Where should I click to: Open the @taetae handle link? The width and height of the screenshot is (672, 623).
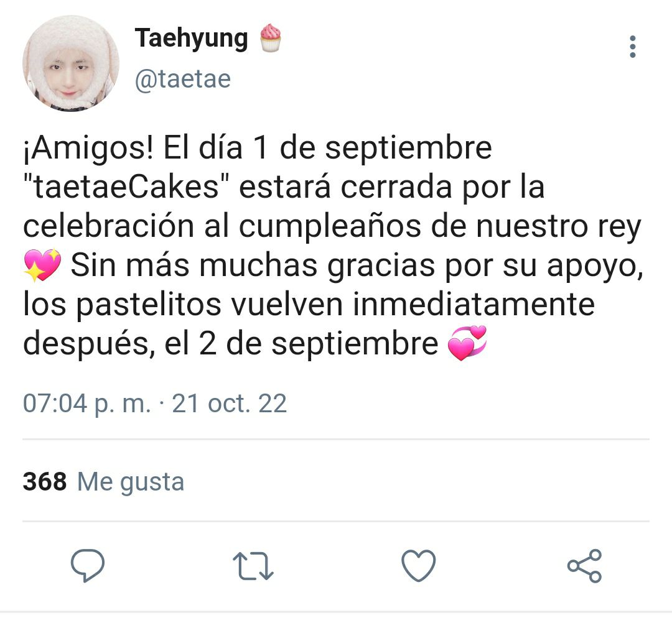183,79
